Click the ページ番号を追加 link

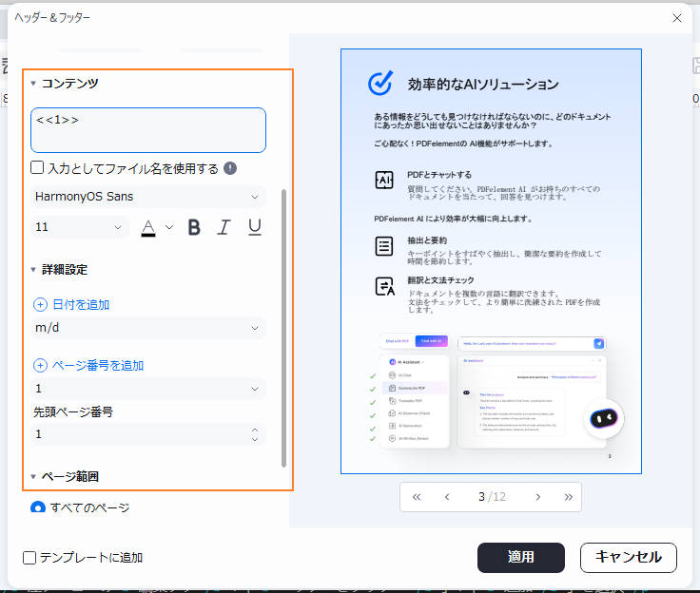98,366
